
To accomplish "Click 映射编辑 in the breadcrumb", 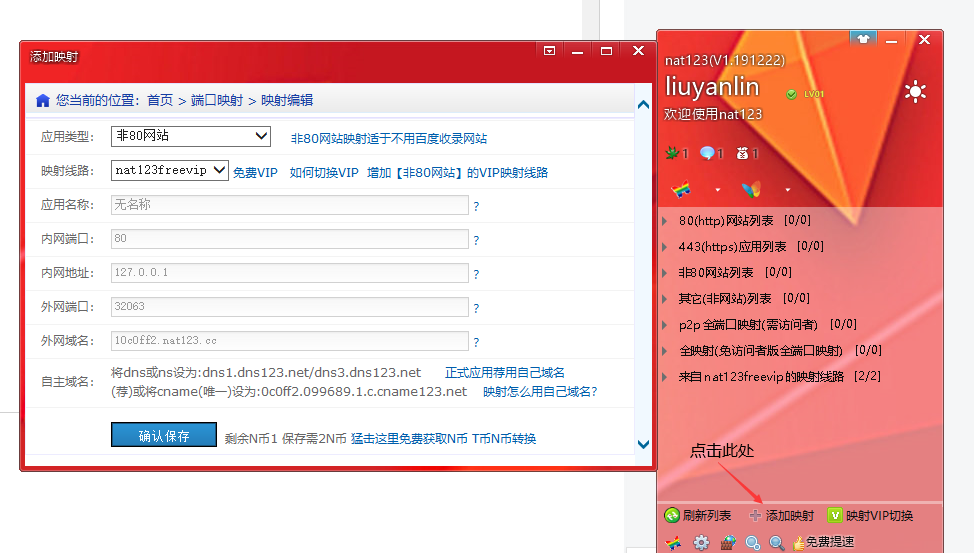I will coord(287,100).
